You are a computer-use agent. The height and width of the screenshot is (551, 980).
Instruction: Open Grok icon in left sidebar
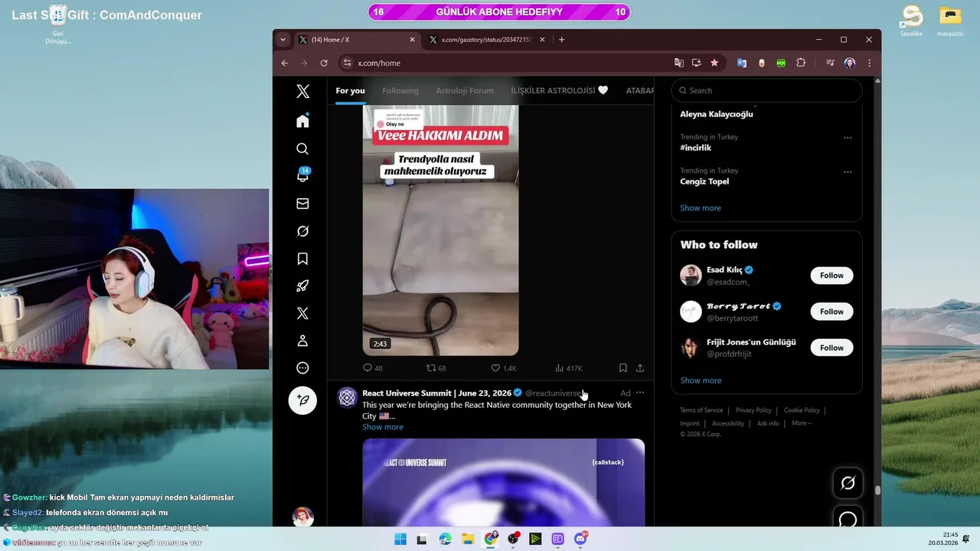pyautogui.click(x=302, y=231)
